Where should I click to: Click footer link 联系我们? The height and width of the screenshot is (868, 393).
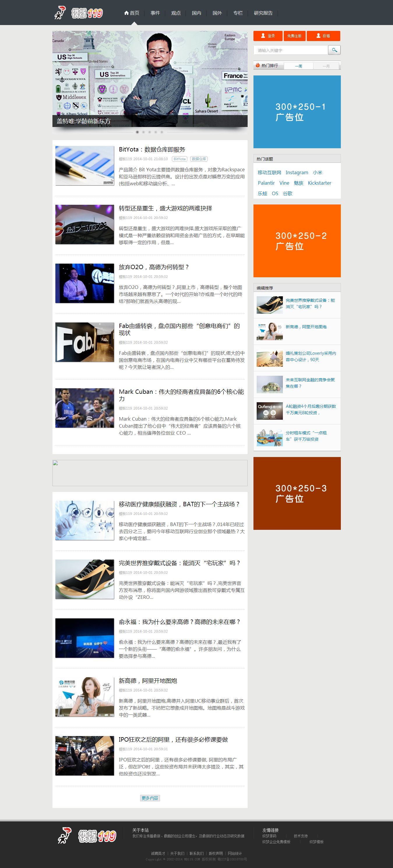click(196, 853)
